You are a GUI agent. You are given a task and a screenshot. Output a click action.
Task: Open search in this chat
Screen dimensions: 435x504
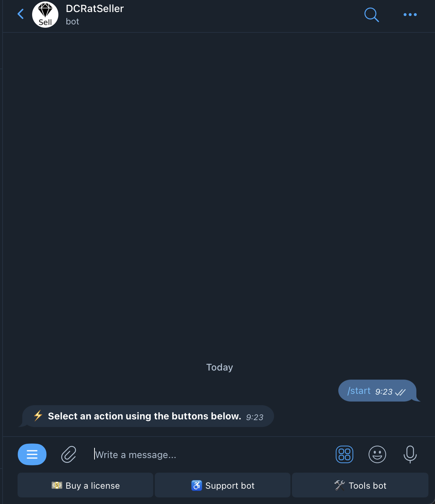pyautogui.click(x=372, y=15)
